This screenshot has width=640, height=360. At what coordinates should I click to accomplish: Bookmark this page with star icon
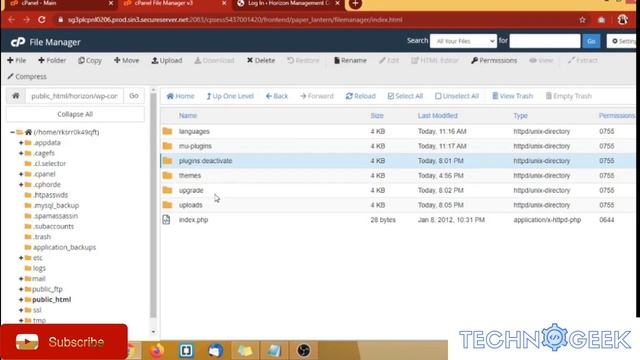tap(582, 20)
